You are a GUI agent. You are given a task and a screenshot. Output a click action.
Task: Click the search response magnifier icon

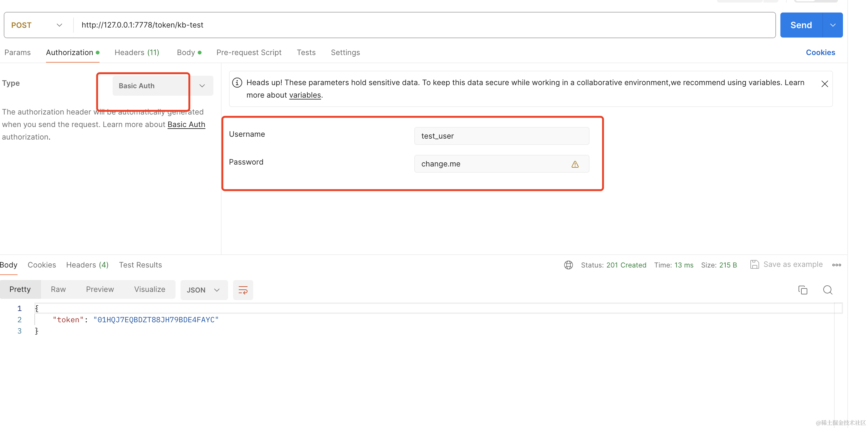(828, 290)
